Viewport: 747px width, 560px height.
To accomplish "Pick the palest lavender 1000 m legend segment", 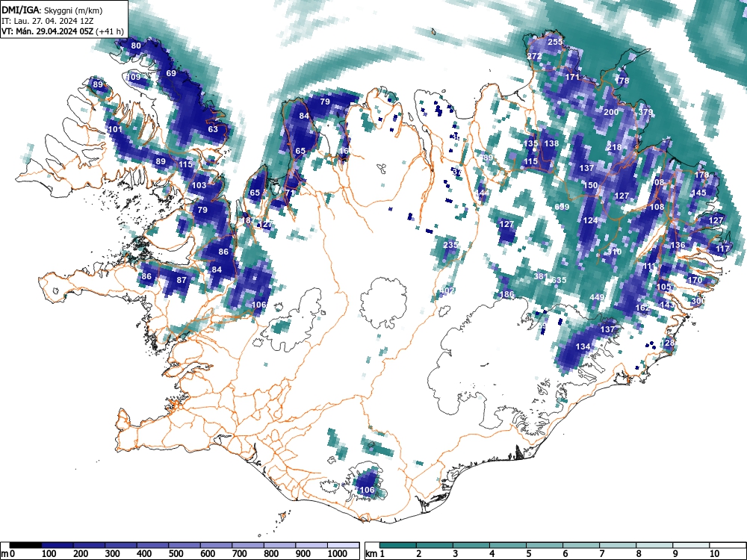I will pyautogui.click(x=344, y=545).
